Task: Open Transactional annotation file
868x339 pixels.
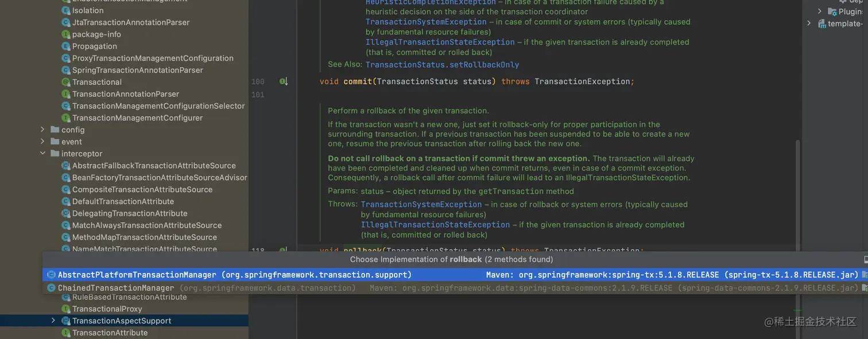Action: click(x=97, y=82)
